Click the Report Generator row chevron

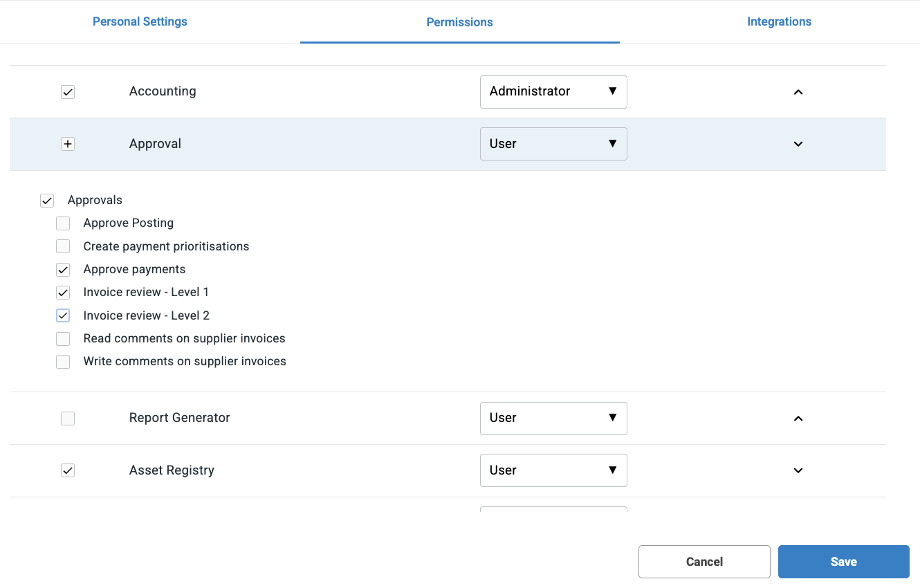point(798,419)
